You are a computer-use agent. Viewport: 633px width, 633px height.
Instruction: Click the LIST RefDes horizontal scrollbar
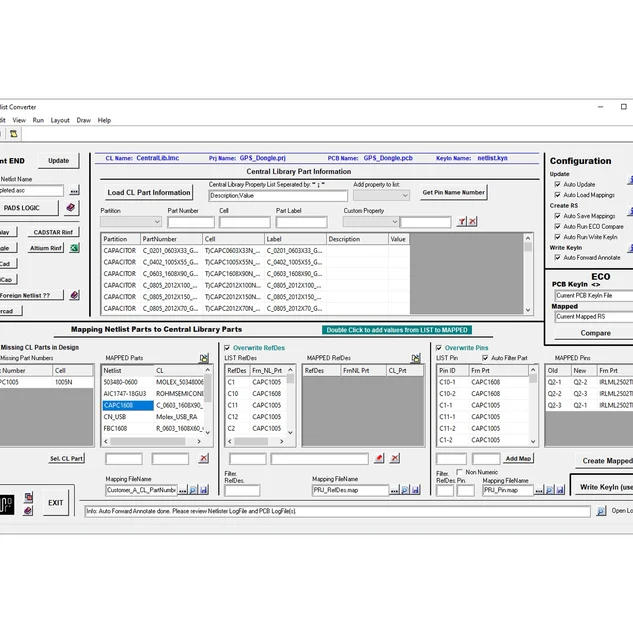coord(256,441)
